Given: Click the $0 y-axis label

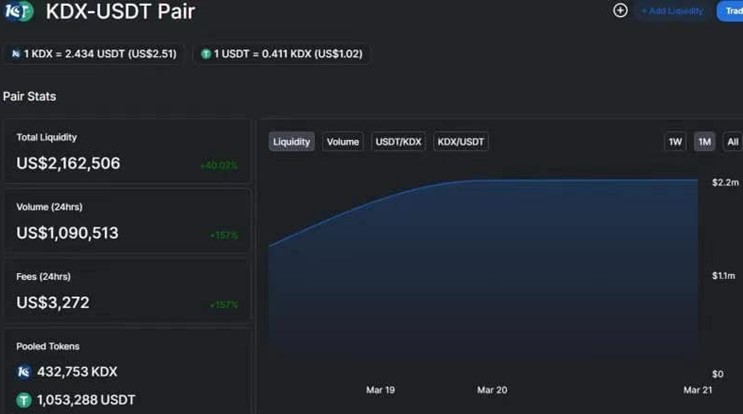Looking at the screenshot, I should [717, 374].
